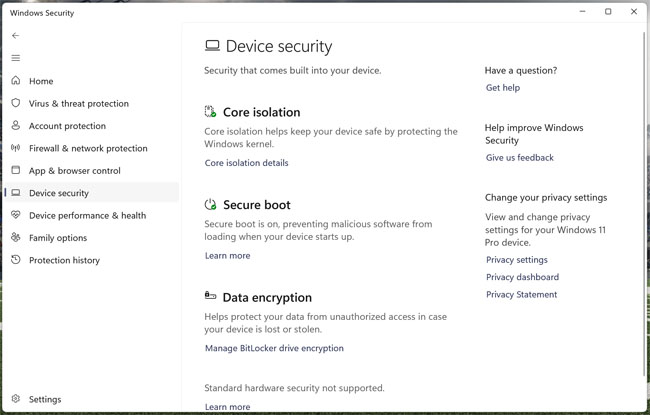This screenshot has height=415, width=650.
Task: Click the Device security laptop icon in sidebar
Action: pyautogui.click(x=16, y=193)
